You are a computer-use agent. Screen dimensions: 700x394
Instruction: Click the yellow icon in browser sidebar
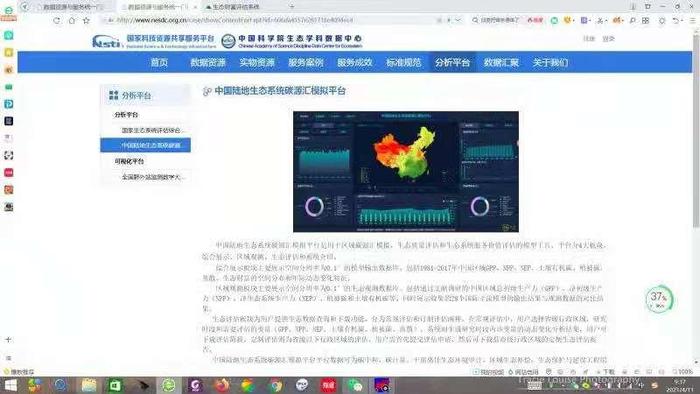pos(8,53)
